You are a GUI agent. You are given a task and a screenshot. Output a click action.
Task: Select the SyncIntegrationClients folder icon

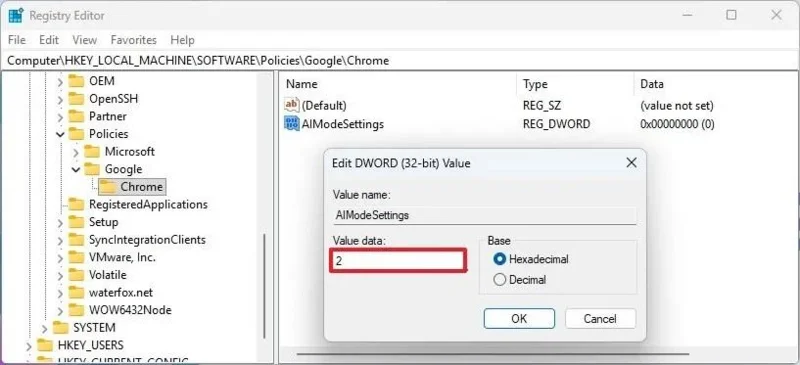[76, 240]
